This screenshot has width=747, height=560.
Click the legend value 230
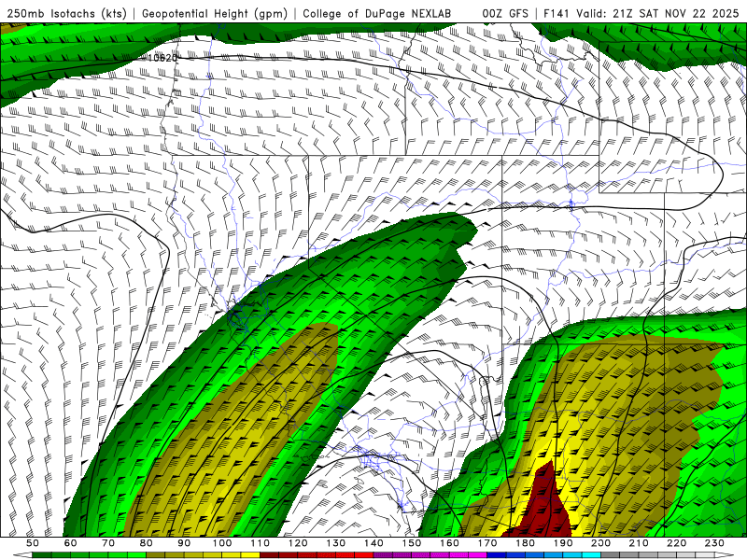coord(714,543)
